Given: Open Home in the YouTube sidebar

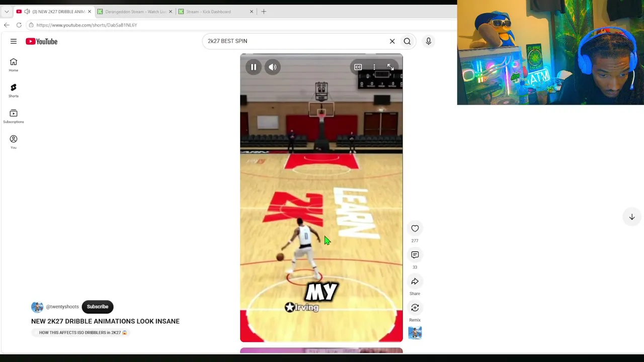Looking at the screenshot, I should 14,65.
